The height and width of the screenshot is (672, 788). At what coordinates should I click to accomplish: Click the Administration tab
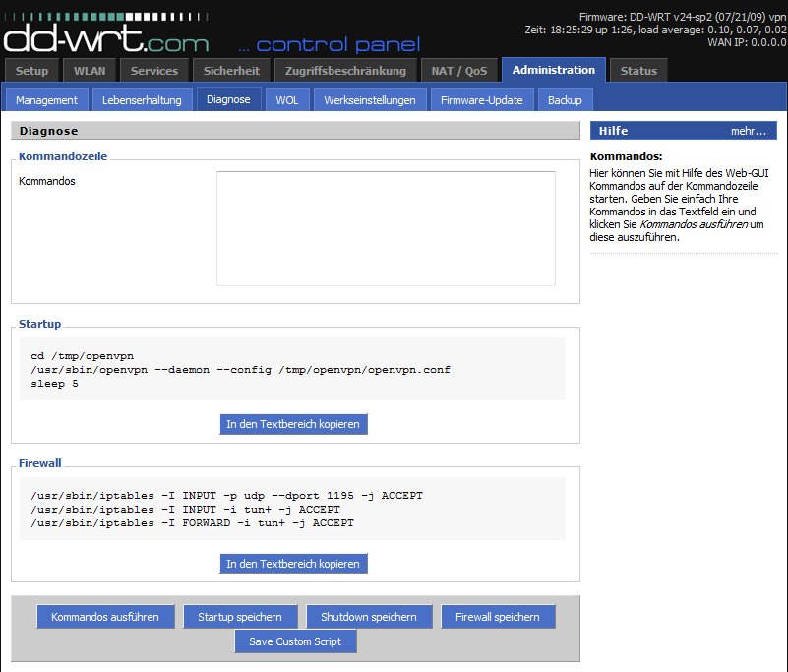pos(553,70)
